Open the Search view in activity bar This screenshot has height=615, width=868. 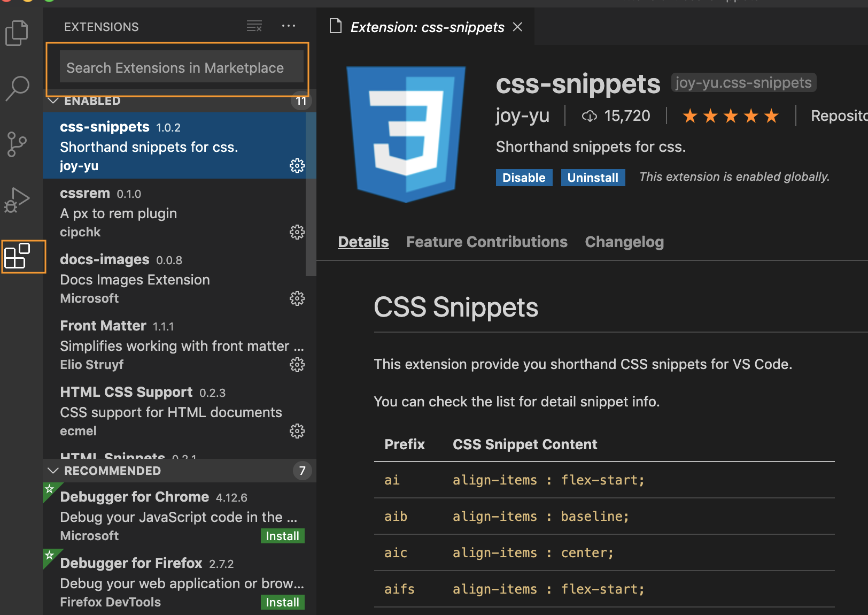click(17, 88)
